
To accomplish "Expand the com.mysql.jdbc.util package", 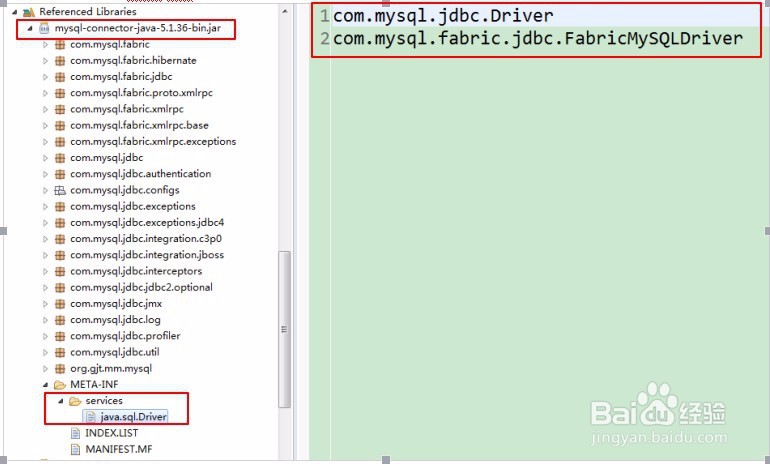I will coord(45,353).
